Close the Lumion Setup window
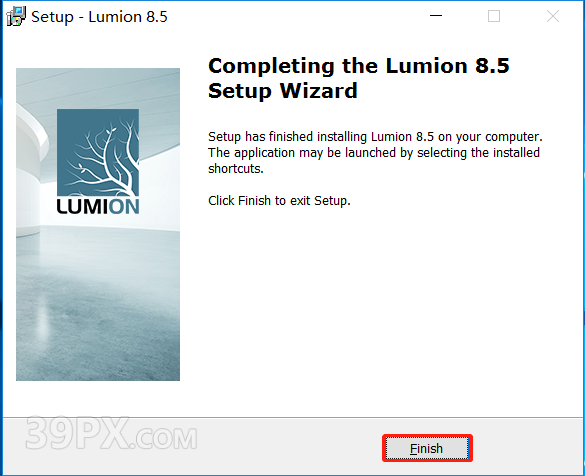Screen dimensions: 585x476 tap(553, 16)
